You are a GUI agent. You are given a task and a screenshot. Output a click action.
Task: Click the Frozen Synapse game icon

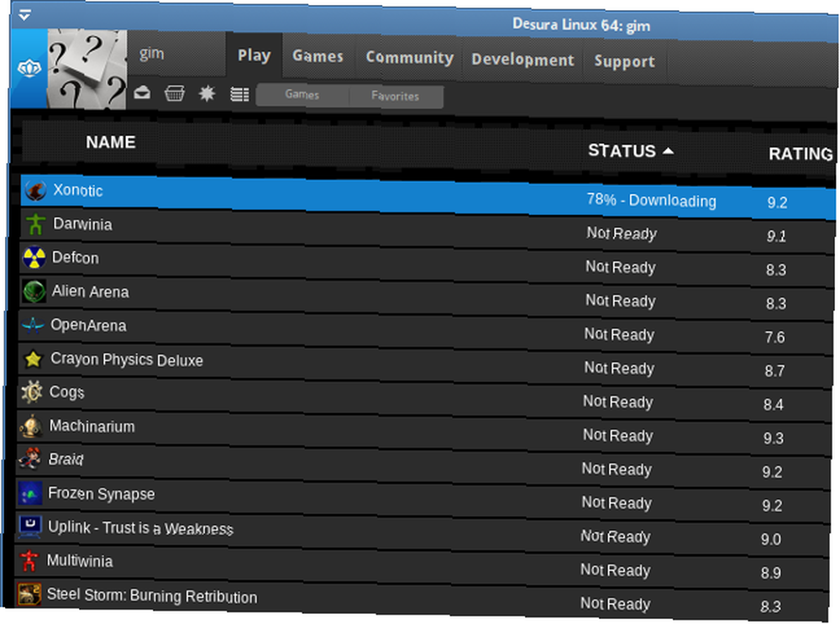point(30,493)
